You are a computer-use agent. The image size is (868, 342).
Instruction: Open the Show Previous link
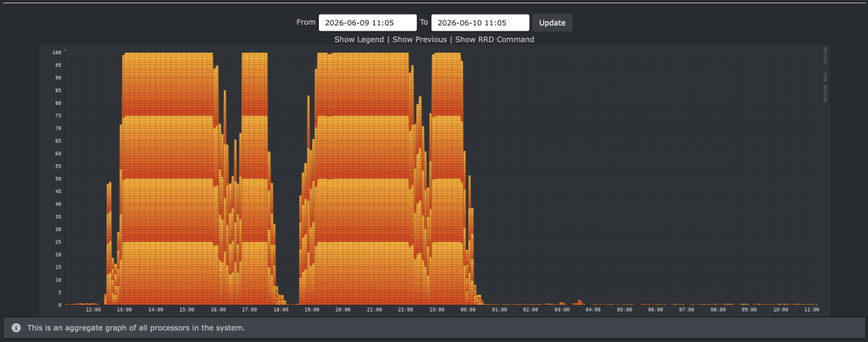pyautogui.click(x=420, y=39)
